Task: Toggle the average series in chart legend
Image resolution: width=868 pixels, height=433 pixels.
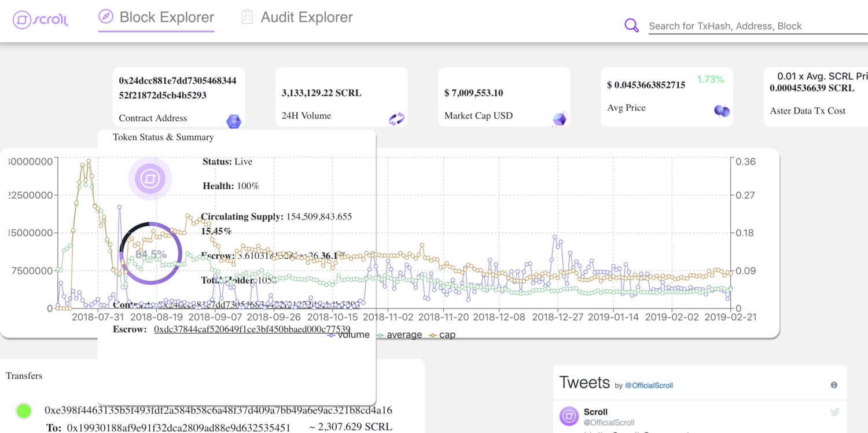Action: [x=399, y=335]
